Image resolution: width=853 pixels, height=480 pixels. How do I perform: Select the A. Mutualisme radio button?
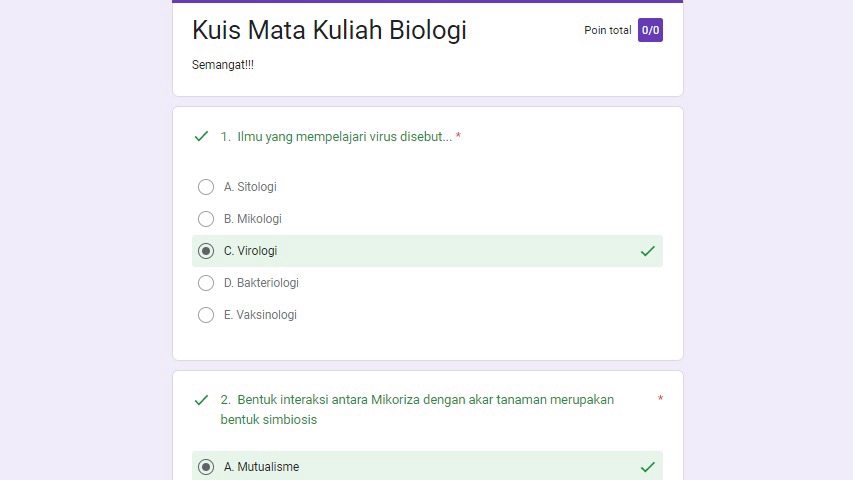(206, 467)
